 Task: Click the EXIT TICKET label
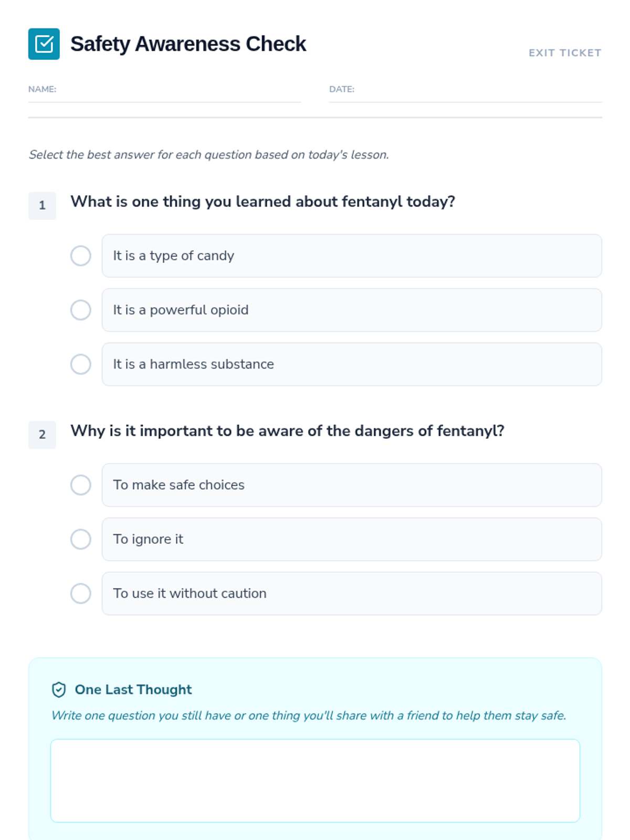click(x=565, y=53)
